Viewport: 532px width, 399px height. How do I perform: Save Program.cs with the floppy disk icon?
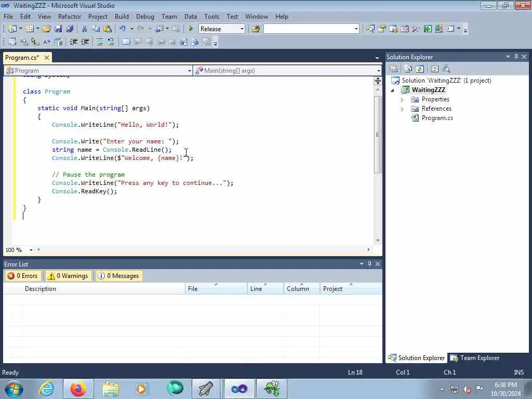(x=58, y=29)
